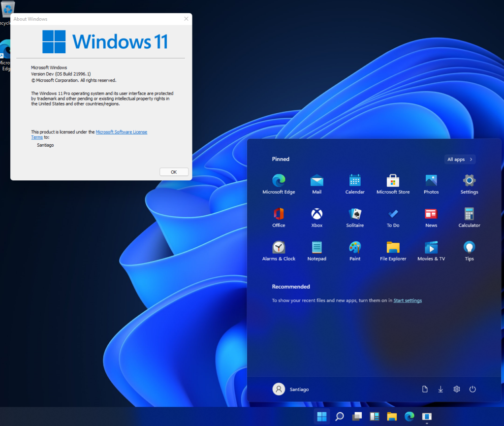Open the power options menu

472,389
